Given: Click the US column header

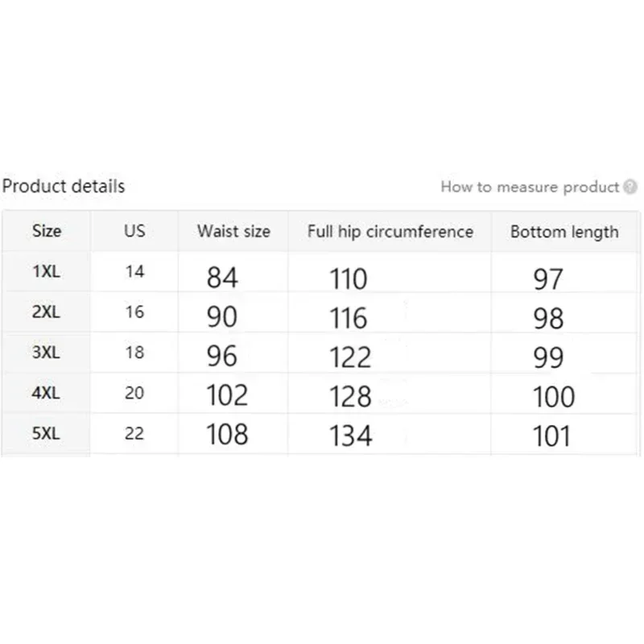Looking at the screenshot, I should [134, 231].
